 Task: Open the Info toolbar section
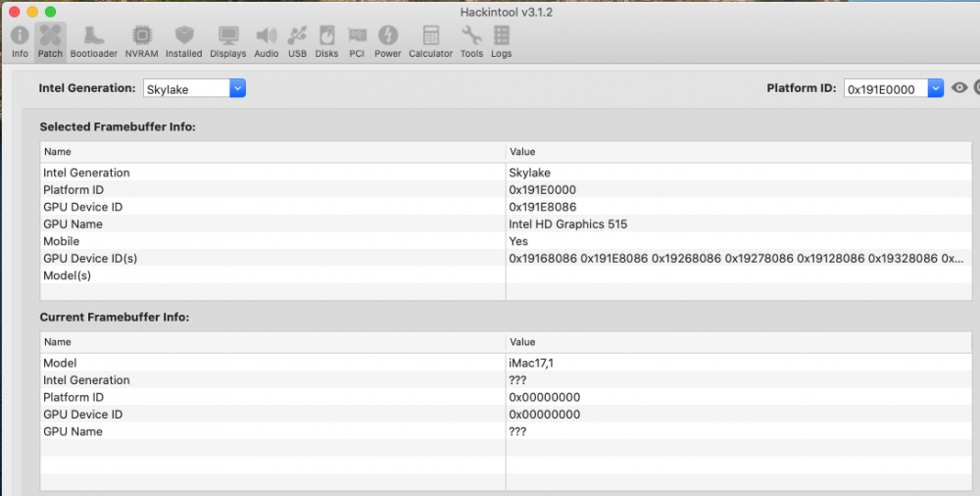[20, 41]
